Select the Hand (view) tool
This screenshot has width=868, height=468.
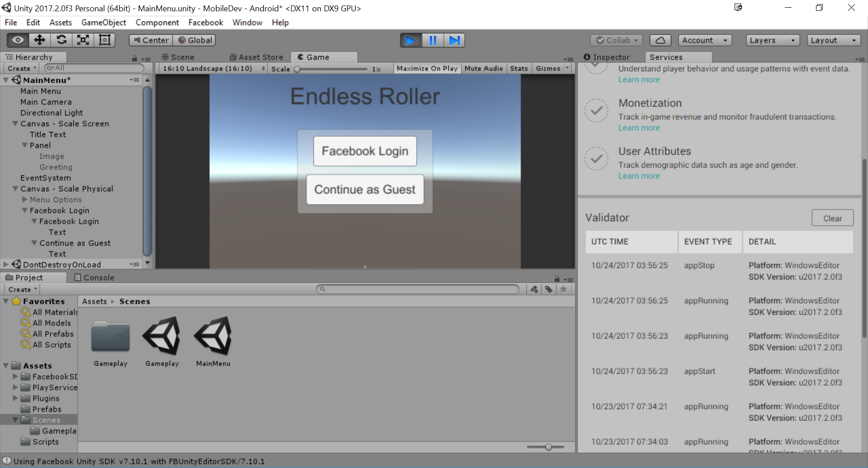coord(18,40)
